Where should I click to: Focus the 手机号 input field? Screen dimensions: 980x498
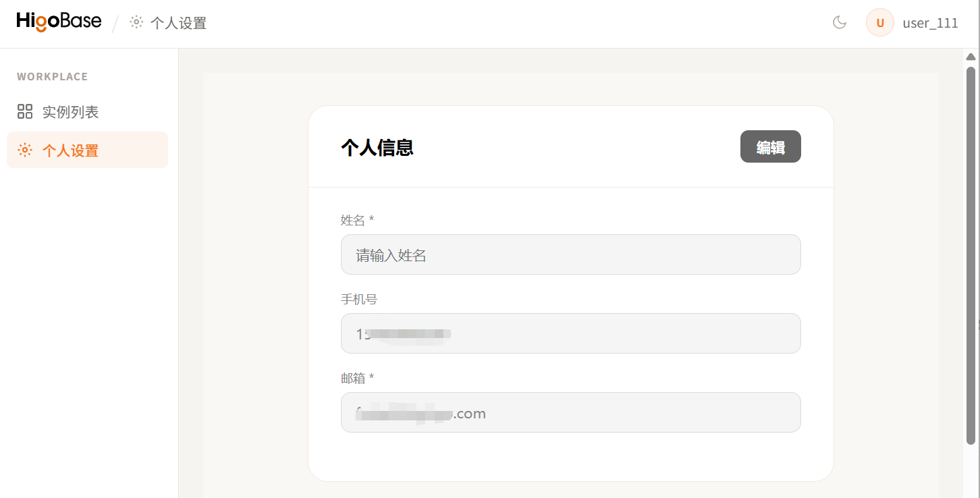click(570, 333)
